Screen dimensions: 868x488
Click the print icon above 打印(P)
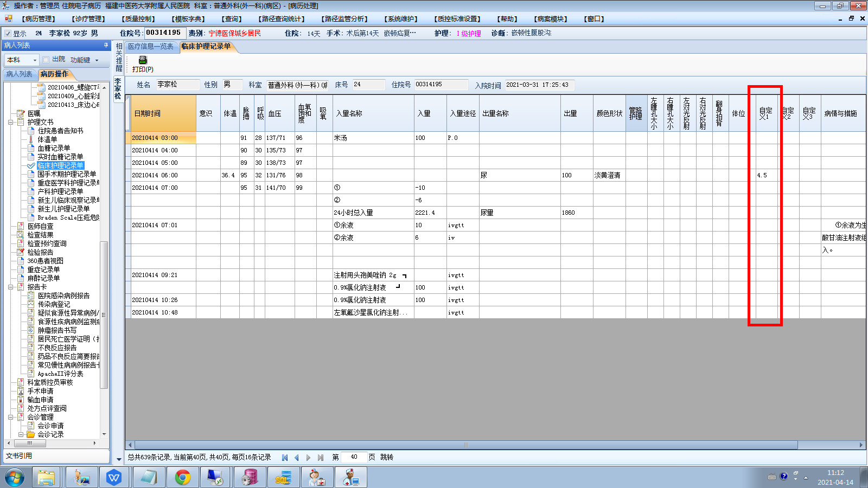(x=143, y=60)
